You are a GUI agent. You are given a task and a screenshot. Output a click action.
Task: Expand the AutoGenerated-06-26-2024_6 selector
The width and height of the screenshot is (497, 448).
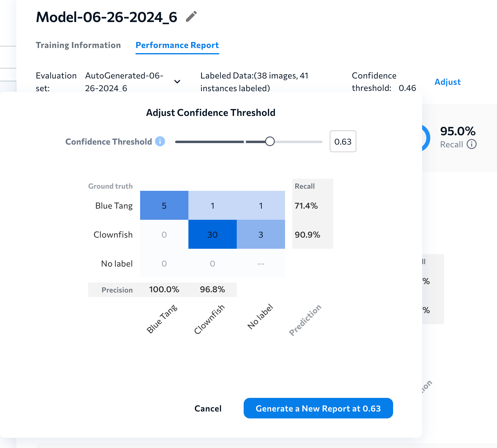coord(177,82)
